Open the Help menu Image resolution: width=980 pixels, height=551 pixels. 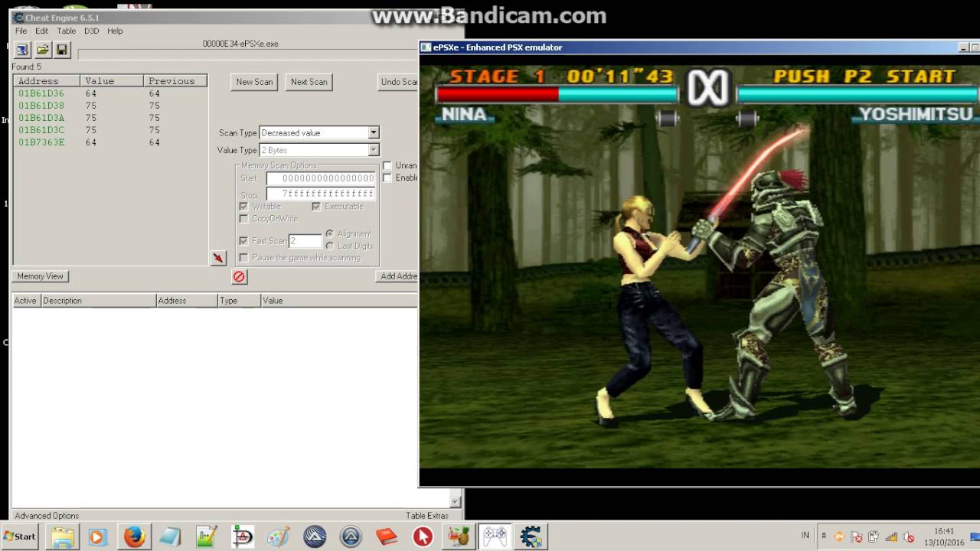(115, 31)
